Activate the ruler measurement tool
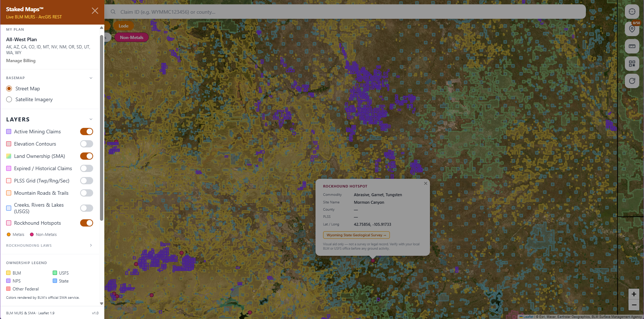Screen dimensions: 644x319 [632, 46]
